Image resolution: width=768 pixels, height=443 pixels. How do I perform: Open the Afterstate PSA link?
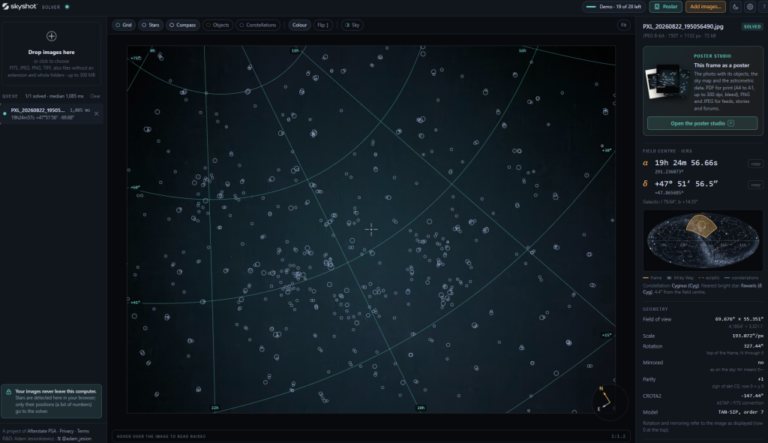pyautogui.click(x=42, y=431)
